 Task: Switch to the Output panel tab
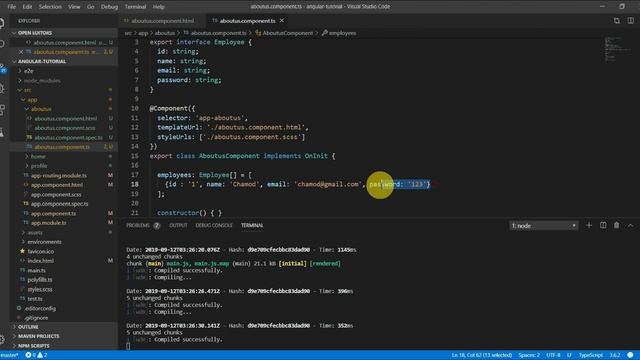(178, 225)
